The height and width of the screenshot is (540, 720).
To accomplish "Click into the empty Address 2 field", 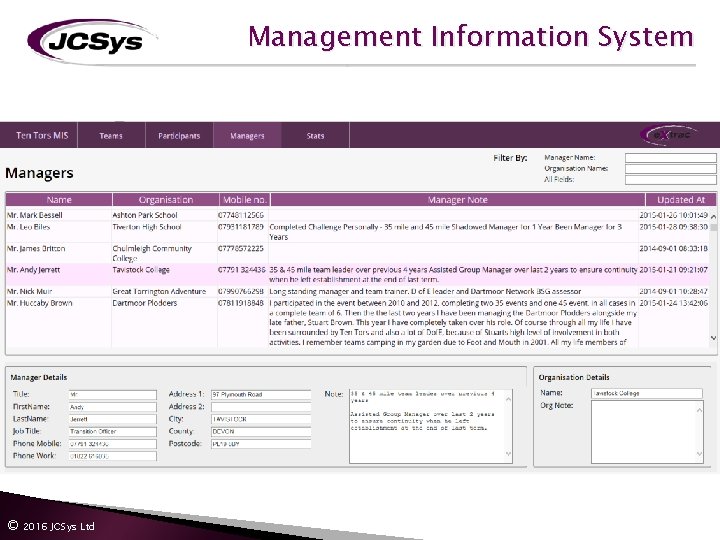I will 261,407.
